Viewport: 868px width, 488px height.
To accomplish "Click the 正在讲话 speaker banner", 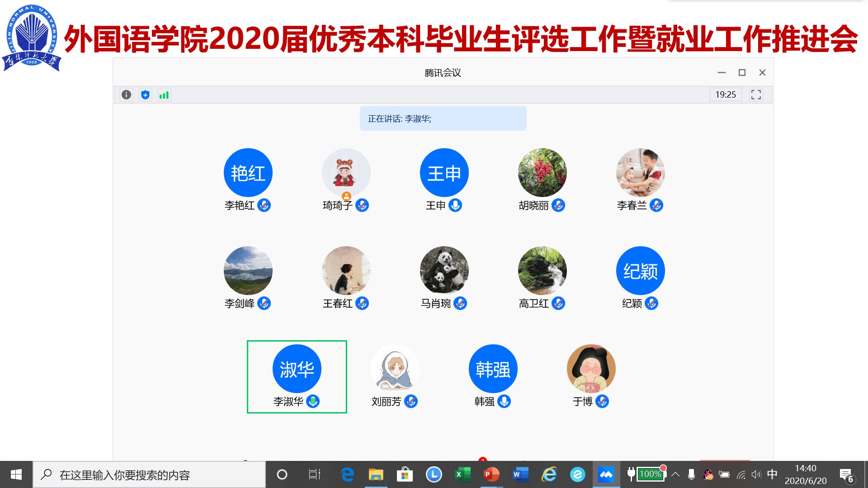I will 443,118.
